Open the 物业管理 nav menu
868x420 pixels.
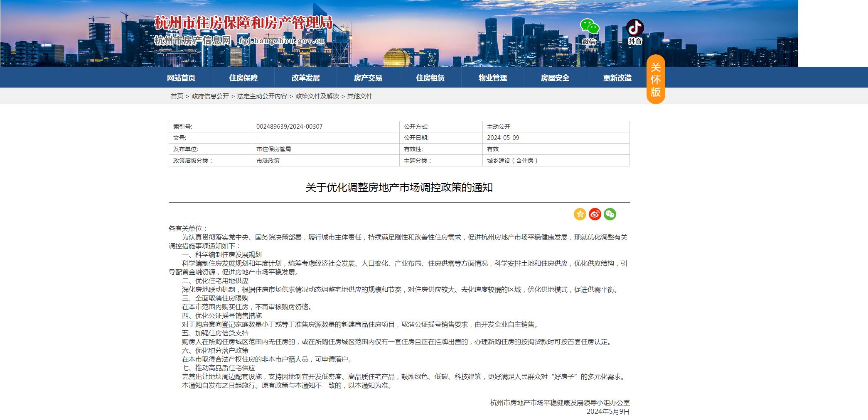coord(493,78)
